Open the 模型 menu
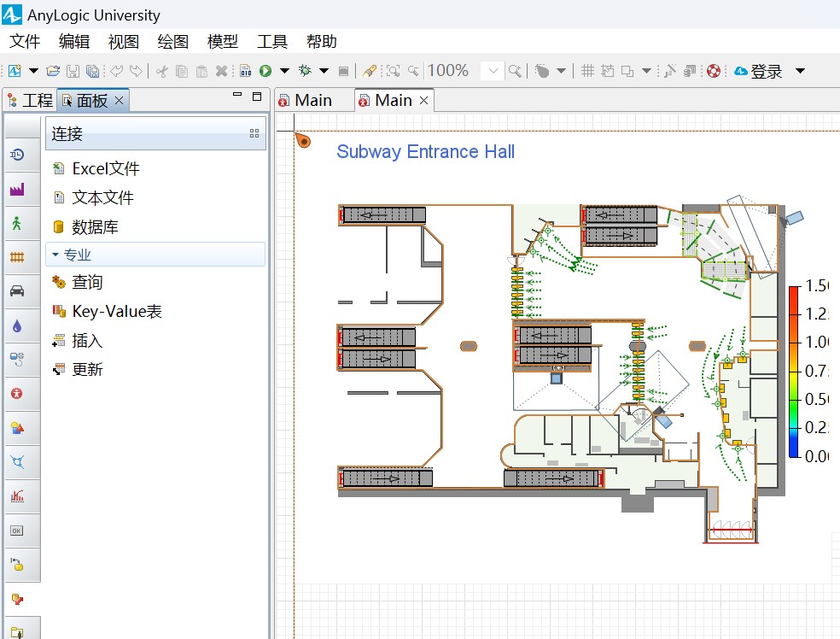The height and width of the screenshot is (639, 840). coord(222,41)
